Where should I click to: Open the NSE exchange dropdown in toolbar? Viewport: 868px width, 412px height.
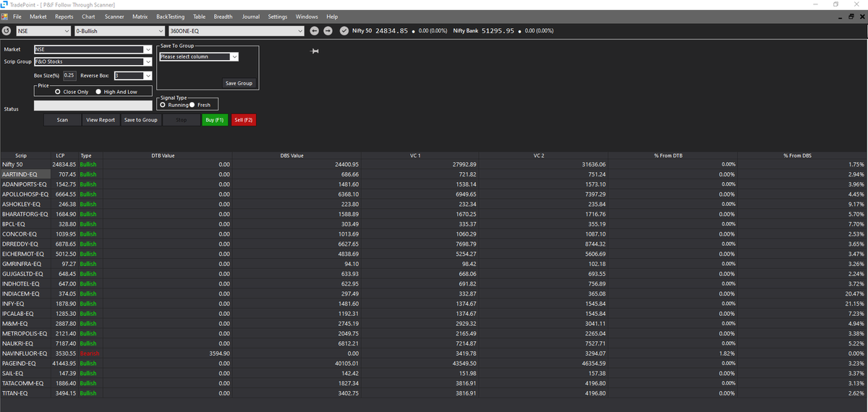point(43,31)
